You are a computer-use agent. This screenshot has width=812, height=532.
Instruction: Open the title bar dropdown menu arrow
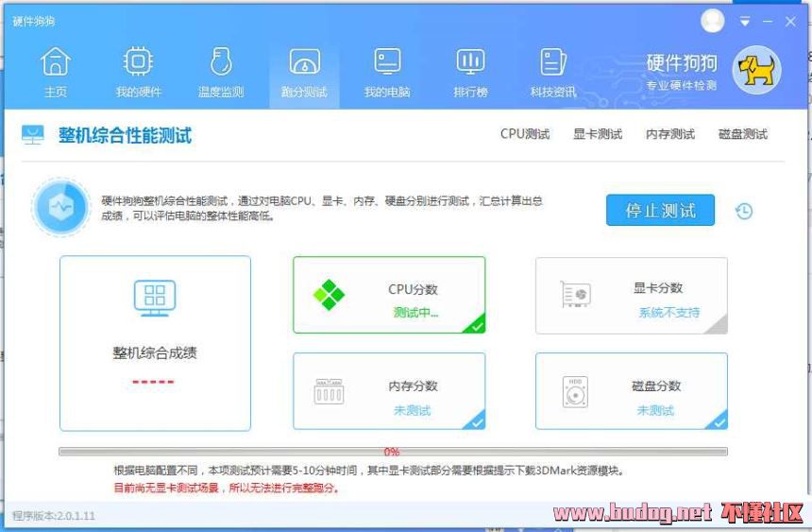745,22
